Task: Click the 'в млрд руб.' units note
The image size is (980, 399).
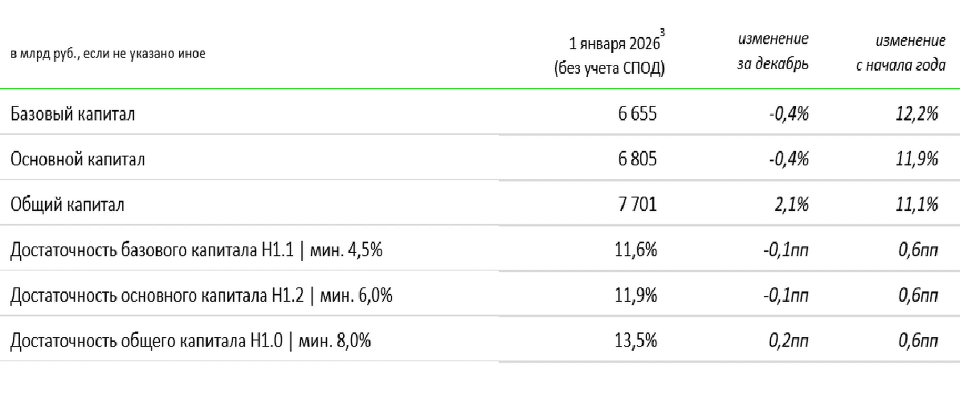Action: 108,54
